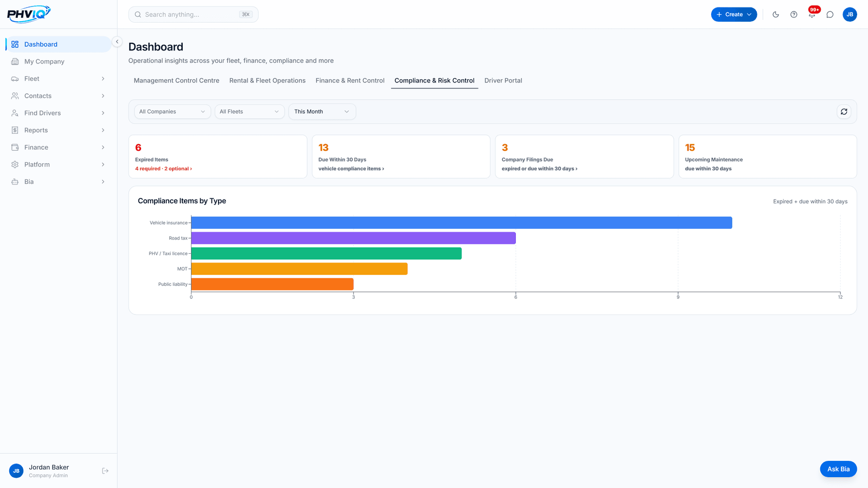Click the Contacts people icon
868x488 pixels.
click(15, 96)
